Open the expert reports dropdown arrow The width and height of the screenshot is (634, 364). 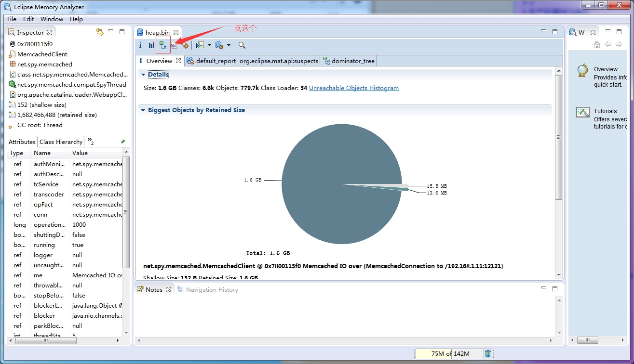209,45
